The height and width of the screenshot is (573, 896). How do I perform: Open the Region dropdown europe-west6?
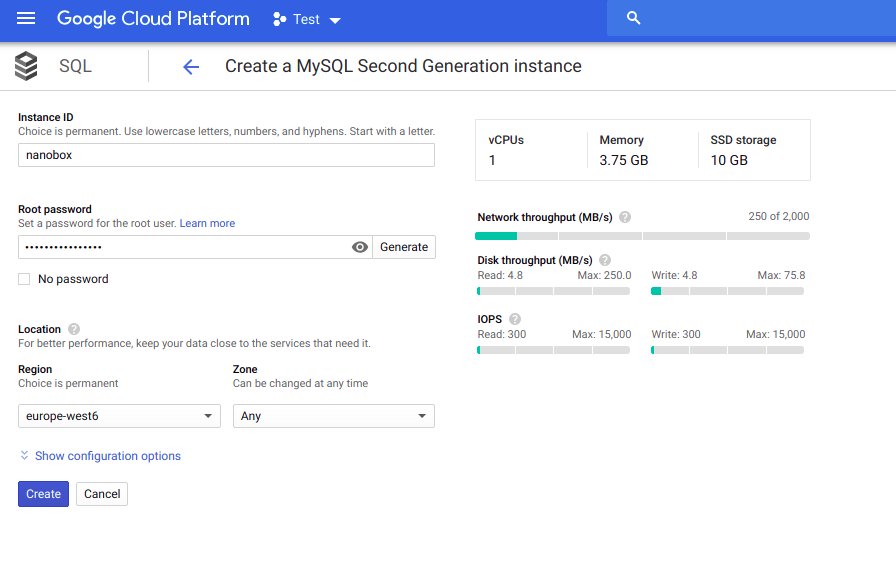119,416
